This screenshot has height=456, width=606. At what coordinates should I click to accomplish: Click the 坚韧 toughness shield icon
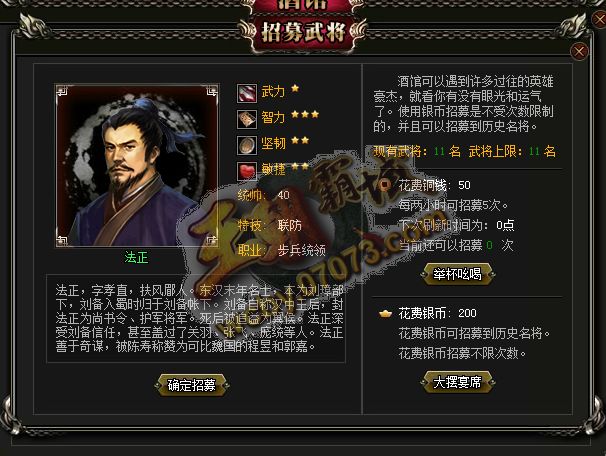247,145
